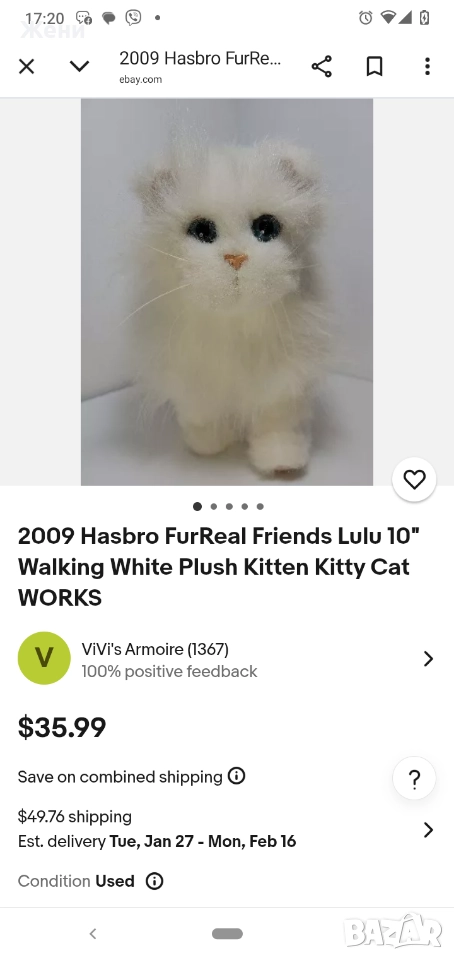The image size is (454, 960).
Task: Expand the tab options chevron
Action: (x=79, y=66)
